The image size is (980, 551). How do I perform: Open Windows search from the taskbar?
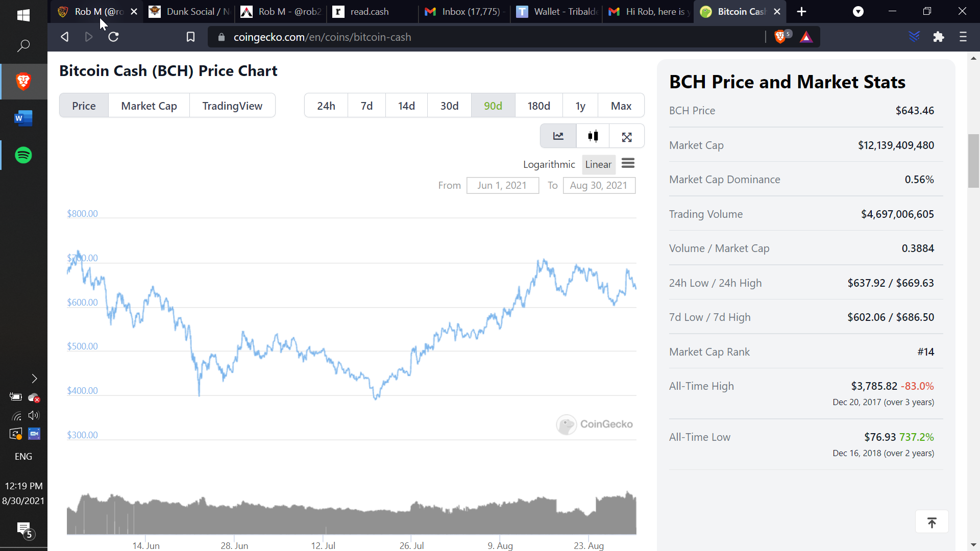tap(23, 46)
